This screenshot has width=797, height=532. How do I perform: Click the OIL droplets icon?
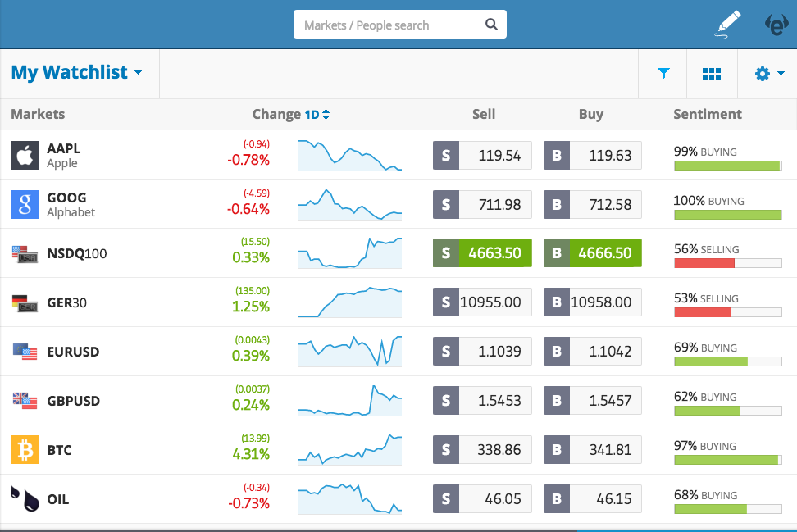pyautogui.click(x=25, y=498)
